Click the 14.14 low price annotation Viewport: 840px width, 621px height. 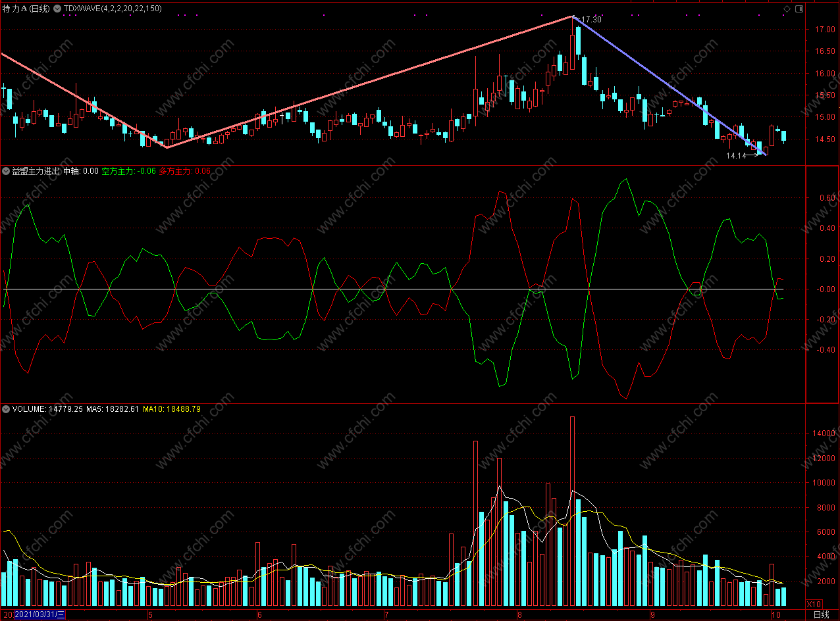(736, 156)
